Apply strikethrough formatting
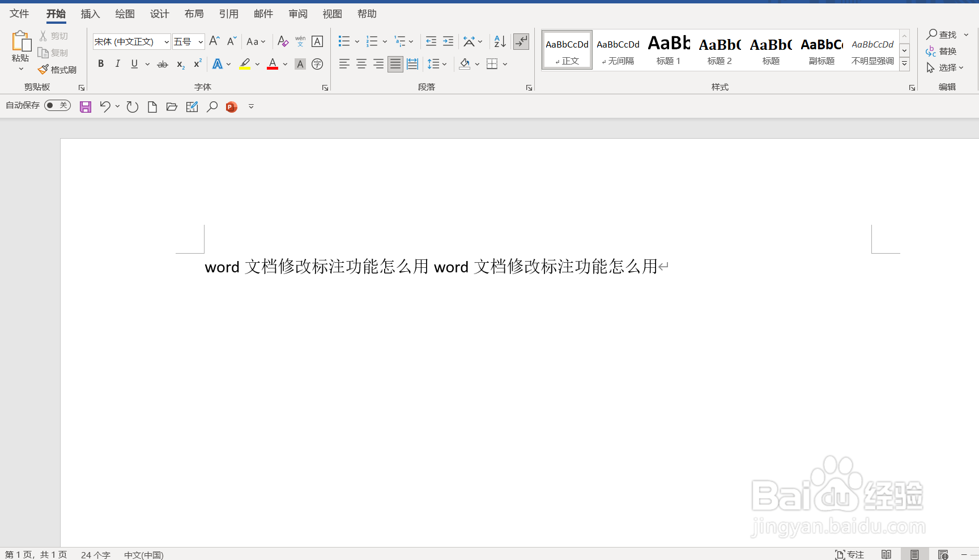This screenshot has width=979, height=560. 163,64
